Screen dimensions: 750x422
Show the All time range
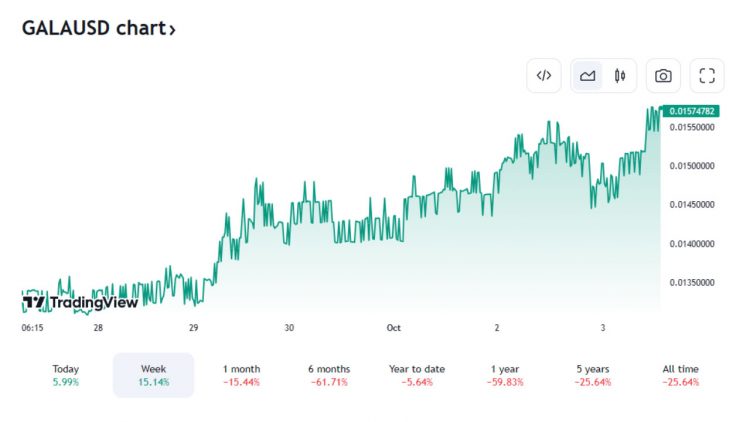[681, 375]
